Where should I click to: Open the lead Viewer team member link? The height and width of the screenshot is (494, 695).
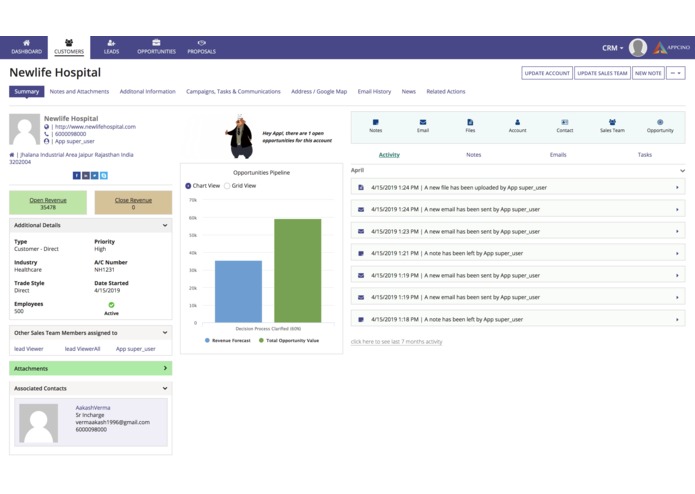[29, 349]
